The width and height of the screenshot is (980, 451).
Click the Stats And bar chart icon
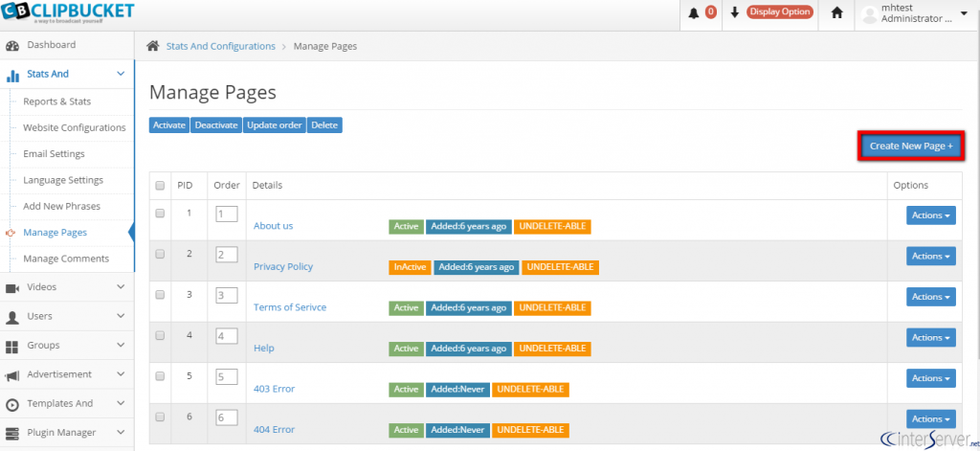(x=12, y=75)
